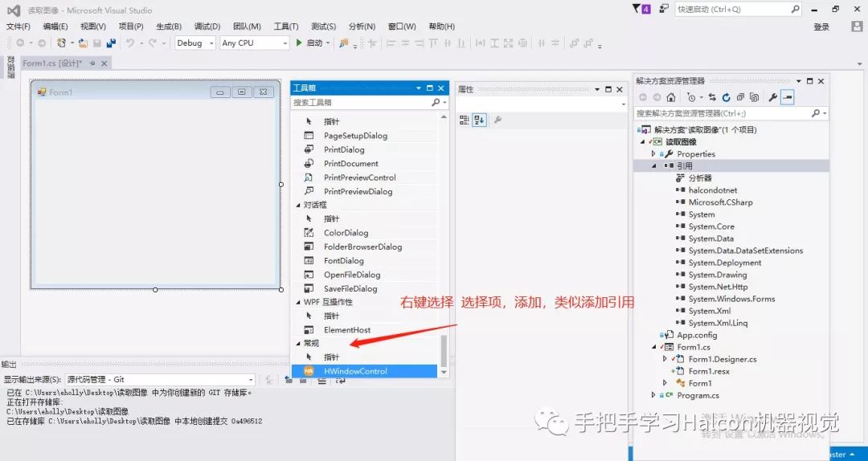This screenshot has width=868, height=461.
Task: Open the 窗口(W) menu
Action: click(402, 27)
